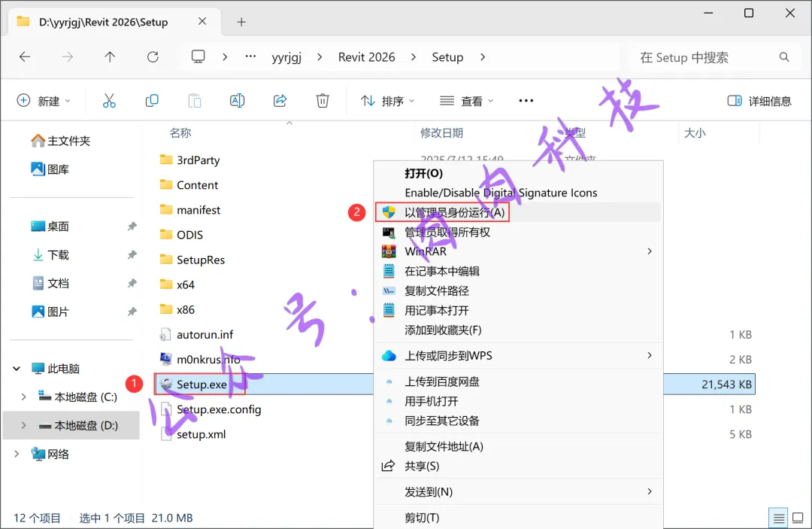
Task: Click yyrjgj in the address breadcrumb
Action: click(x=287, y=57)
